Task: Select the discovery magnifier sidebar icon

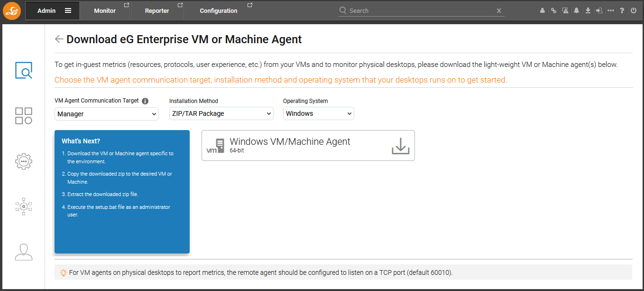Action: coord(24,70)
